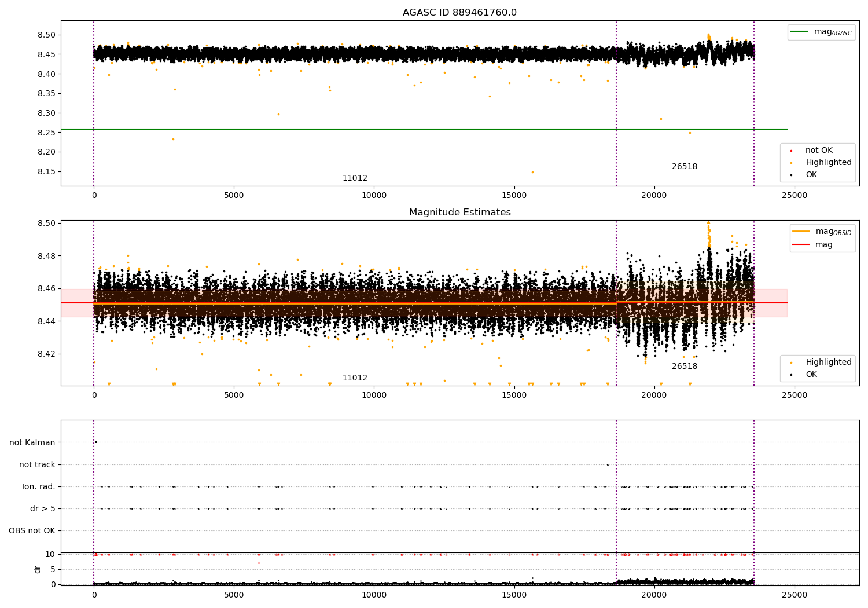Click the green horizontal mag AGASC line
Screen dimensions: 868x608
[424, 129]
